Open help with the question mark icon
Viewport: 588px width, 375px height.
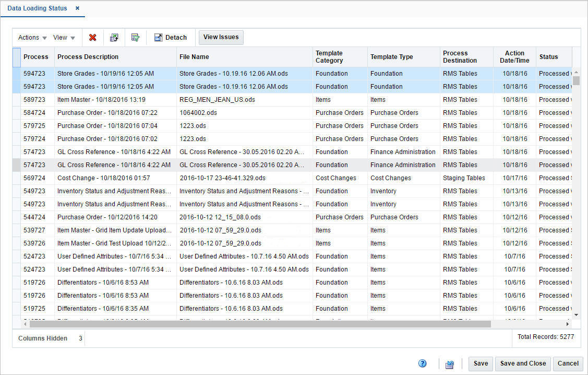coord(423,363)
